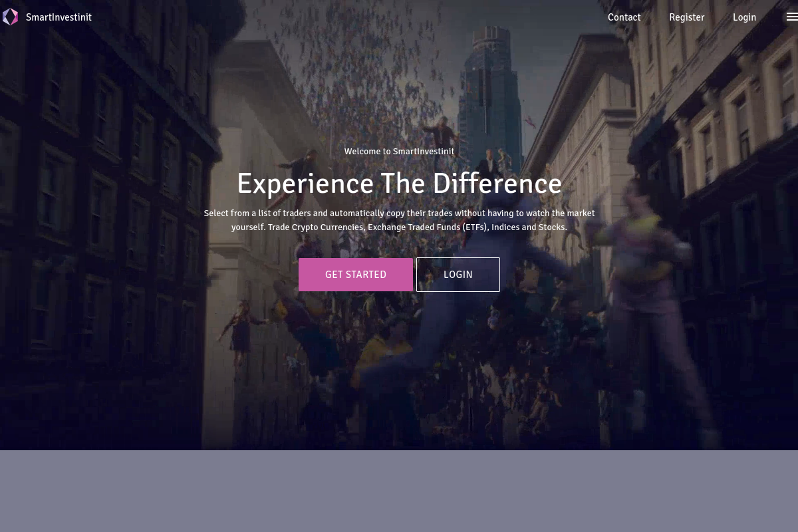This screenshot has height=532, width=798.
Task: Go to Register in the top navigation
Action: [x=686, y=17]
